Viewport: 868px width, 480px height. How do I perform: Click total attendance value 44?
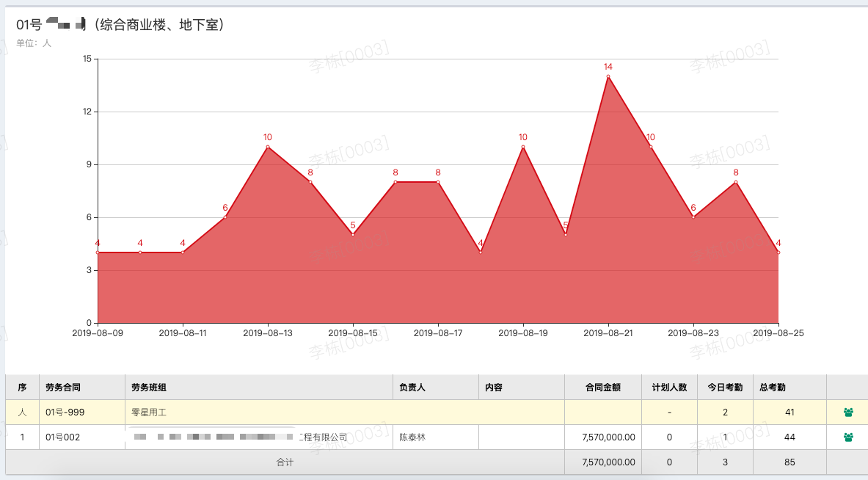coord(790,437)
